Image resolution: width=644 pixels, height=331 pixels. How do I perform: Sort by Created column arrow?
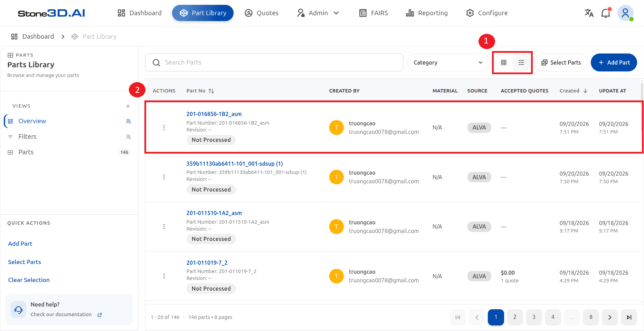tap(585, 91)
